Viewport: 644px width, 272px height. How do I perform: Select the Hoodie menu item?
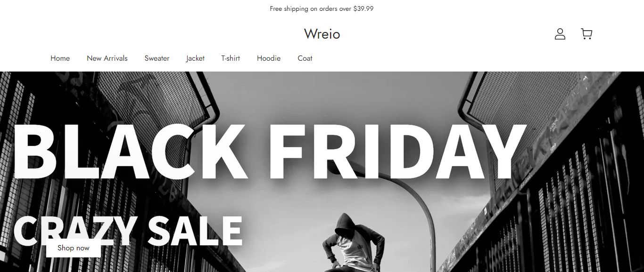click(x=269, y=58)
